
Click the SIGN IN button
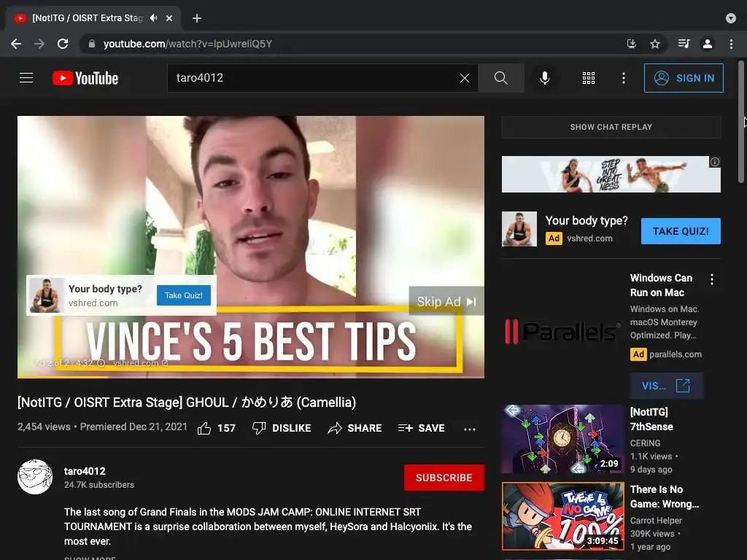tap(684, 78)
